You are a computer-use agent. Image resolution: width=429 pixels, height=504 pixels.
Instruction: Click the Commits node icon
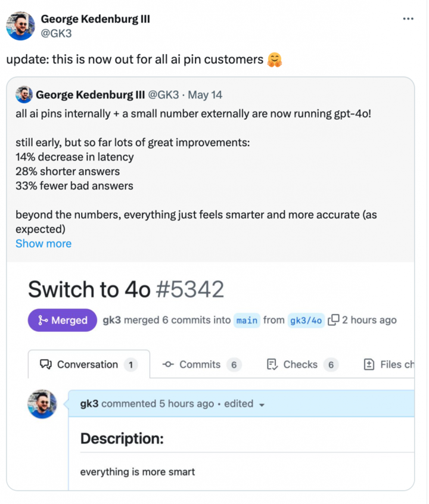[x=168, y=364]
